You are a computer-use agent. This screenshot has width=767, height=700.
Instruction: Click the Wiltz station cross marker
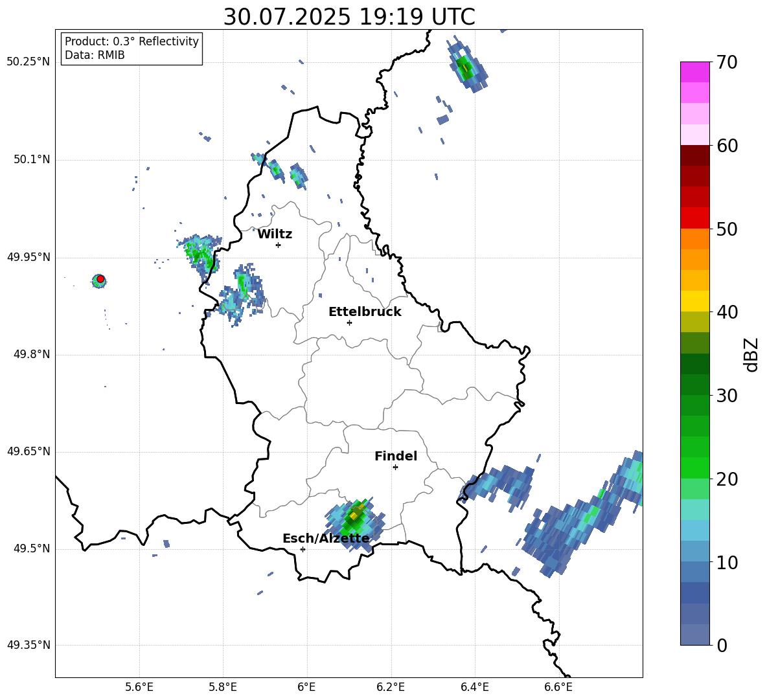[279, 245]
